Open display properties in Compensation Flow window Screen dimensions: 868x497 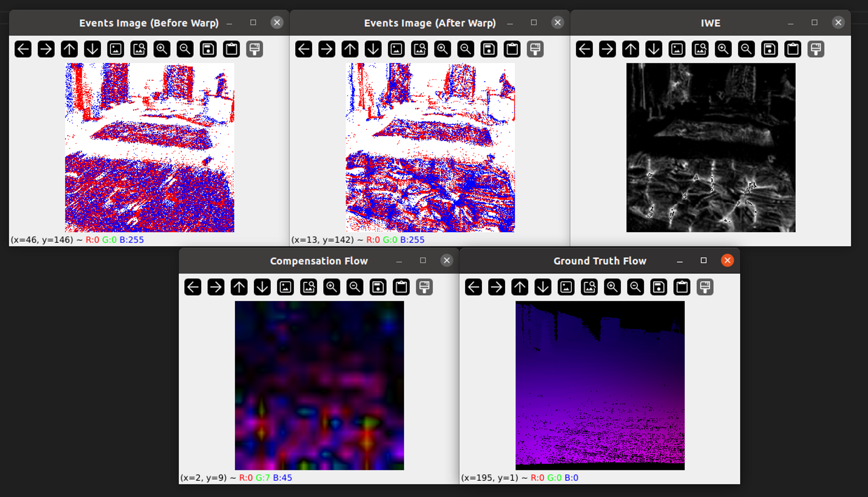425,287
